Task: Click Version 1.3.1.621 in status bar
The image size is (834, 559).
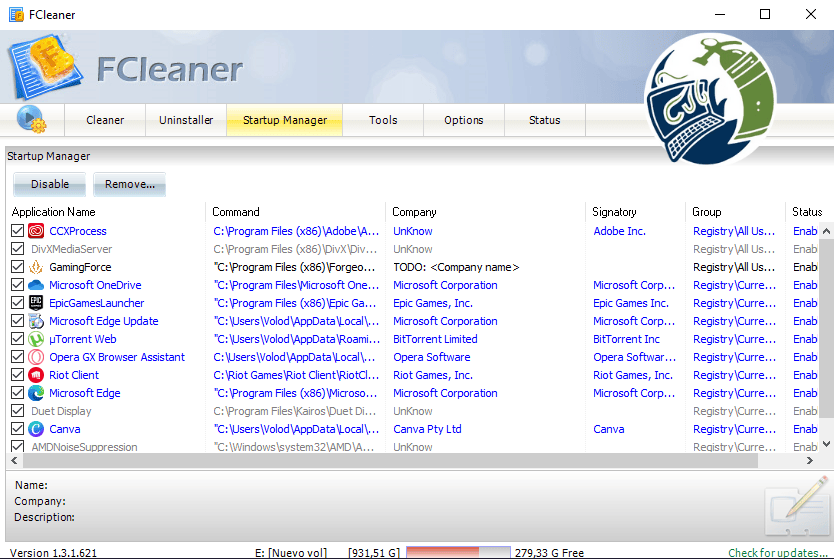Action: coord(53,553)
